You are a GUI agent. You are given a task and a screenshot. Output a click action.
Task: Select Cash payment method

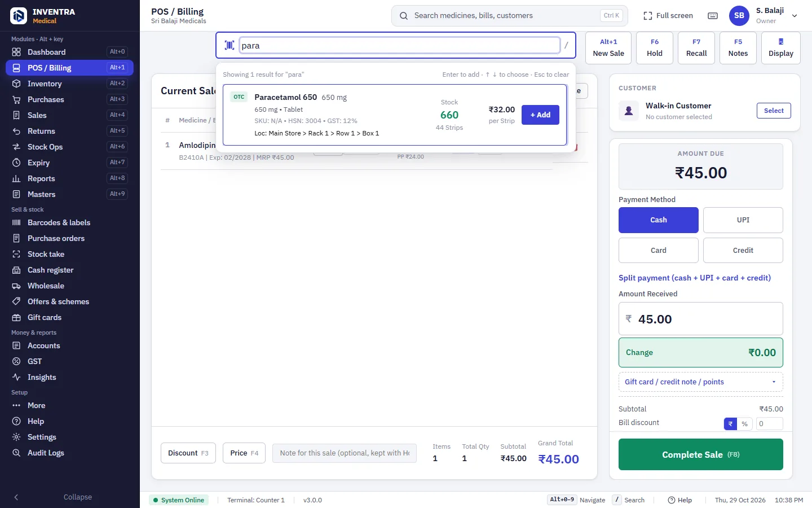659,220
